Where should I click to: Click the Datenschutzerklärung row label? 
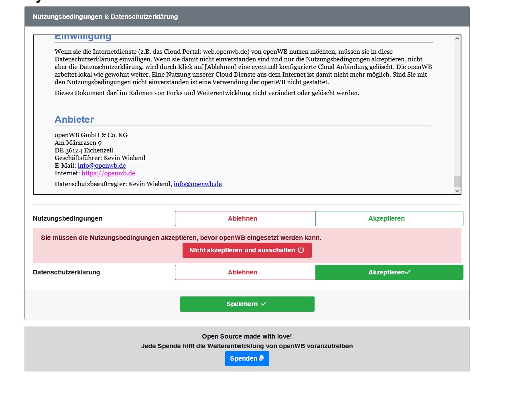(67, 272)
